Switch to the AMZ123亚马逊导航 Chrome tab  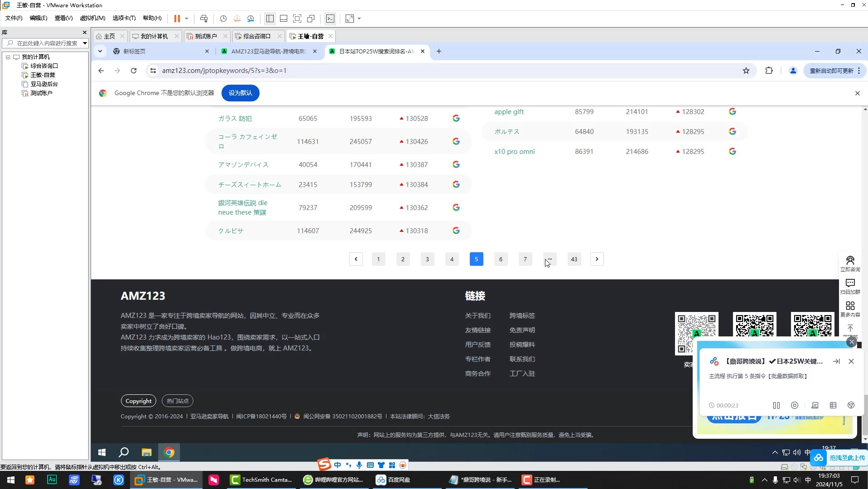[x=269, y=51]
